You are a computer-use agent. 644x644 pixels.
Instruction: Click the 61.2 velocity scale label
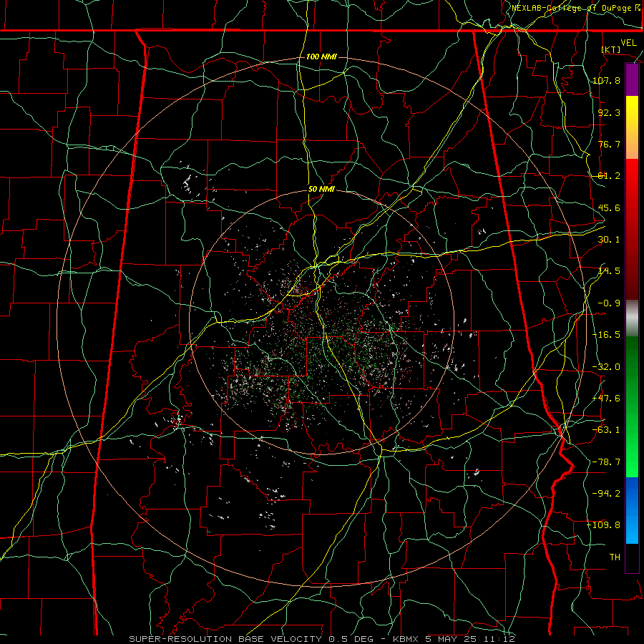tap(609, 176)
